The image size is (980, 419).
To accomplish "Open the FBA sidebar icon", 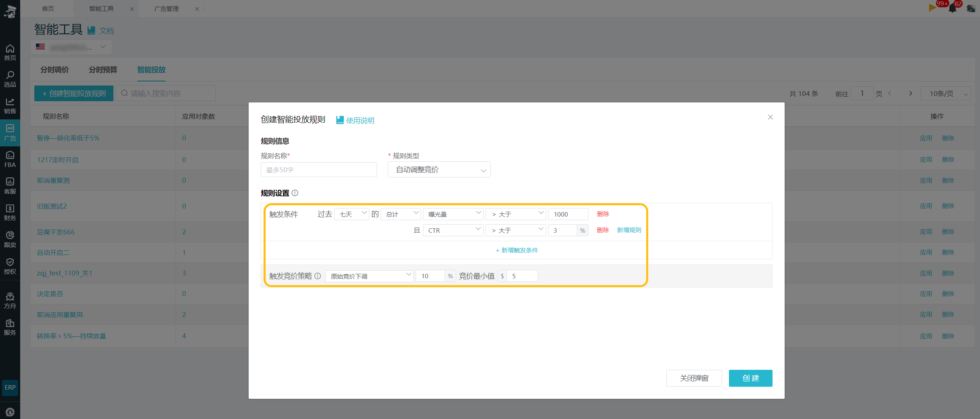I will [x=10, y=159].
